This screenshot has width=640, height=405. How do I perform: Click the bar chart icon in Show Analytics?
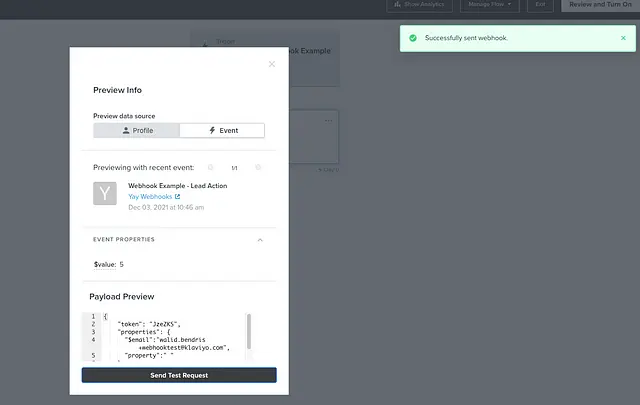pos(396,5)
